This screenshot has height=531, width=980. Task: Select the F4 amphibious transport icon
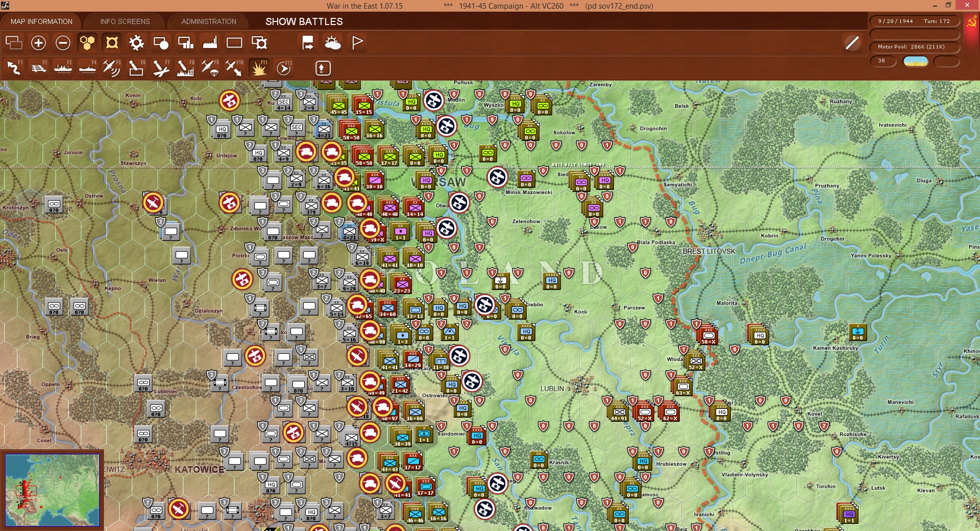click(x=87, y=68)
